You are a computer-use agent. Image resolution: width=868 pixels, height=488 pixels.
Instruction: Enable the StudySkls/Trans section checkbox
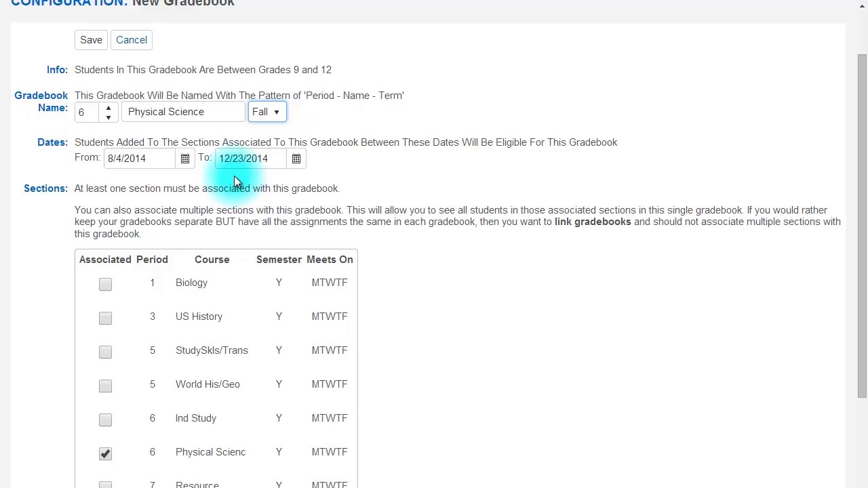[105, 352]
